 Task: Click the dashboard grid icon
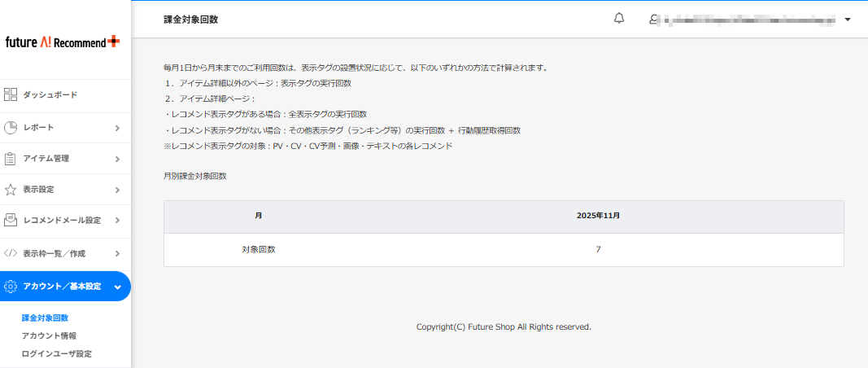11,94
